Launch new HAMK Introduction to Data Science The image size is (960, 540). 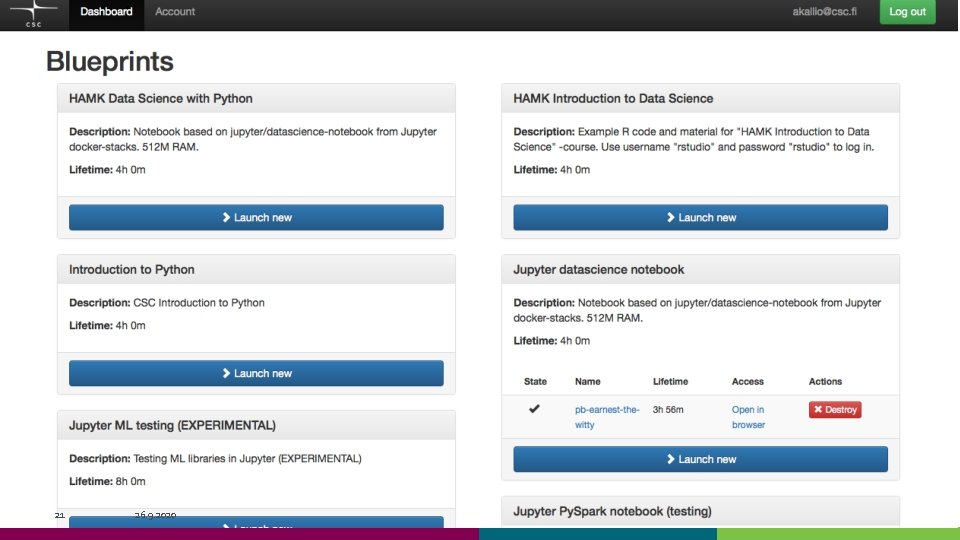point(700,217)
